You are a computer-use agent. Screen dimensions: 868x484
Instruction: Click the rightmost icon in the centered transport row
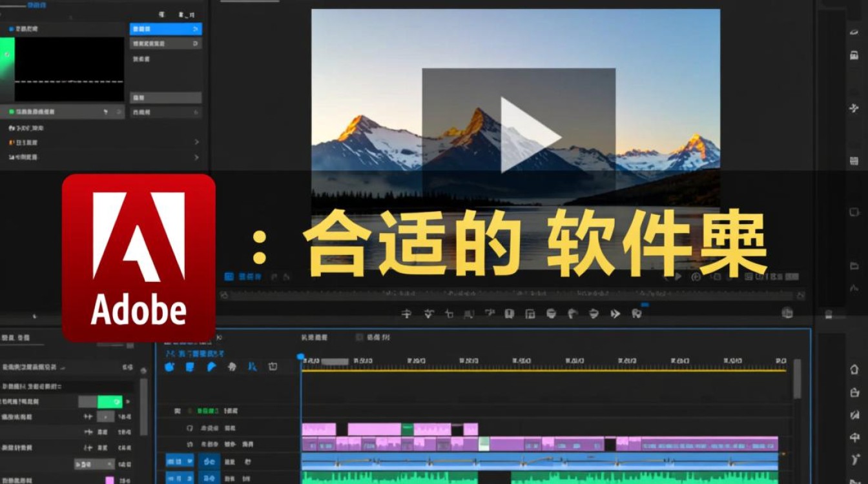point(637,314)
